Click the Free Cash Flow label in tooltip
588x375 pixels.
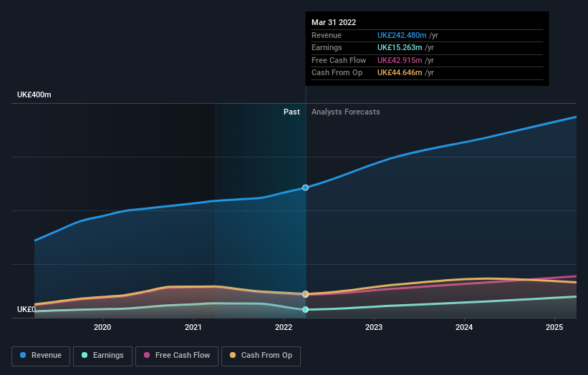[339, 60]
